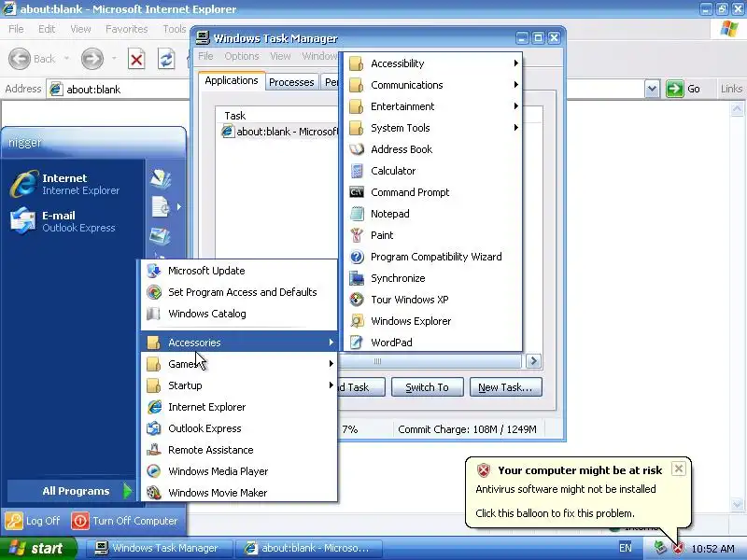Go back using IE Back button

tap(33, 59)
